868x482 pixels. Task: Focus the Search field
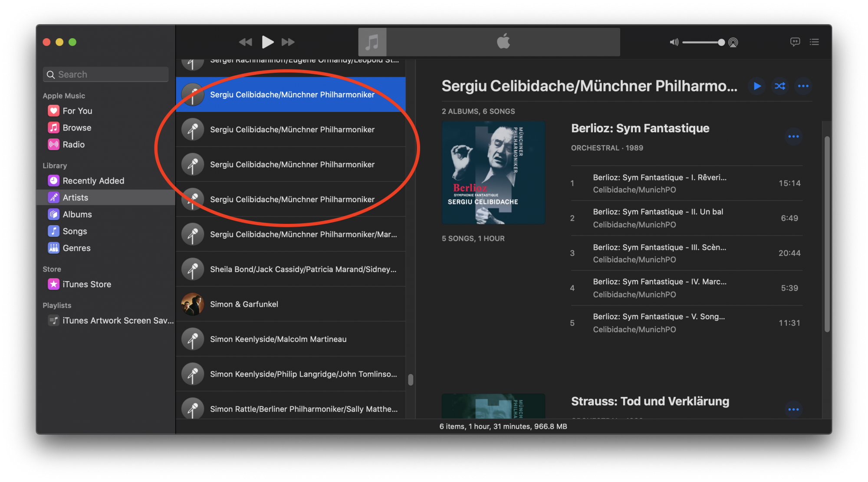[106, 75]
